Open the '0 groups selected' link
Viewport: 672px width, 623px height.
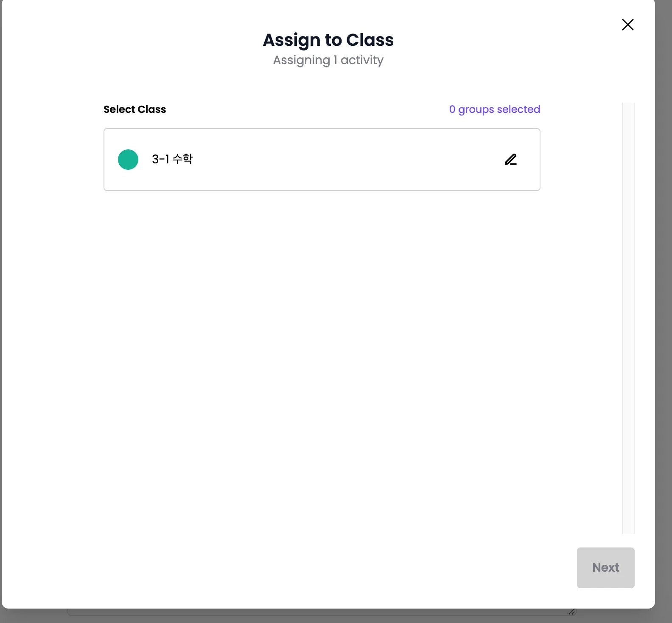pos(495,109)
